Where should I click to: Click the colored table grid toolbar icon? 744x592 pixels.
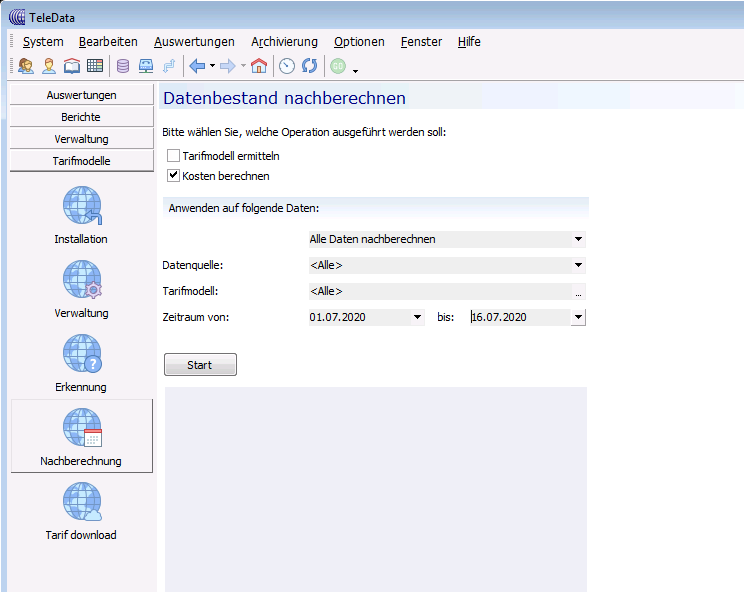(x=95, y=66)
